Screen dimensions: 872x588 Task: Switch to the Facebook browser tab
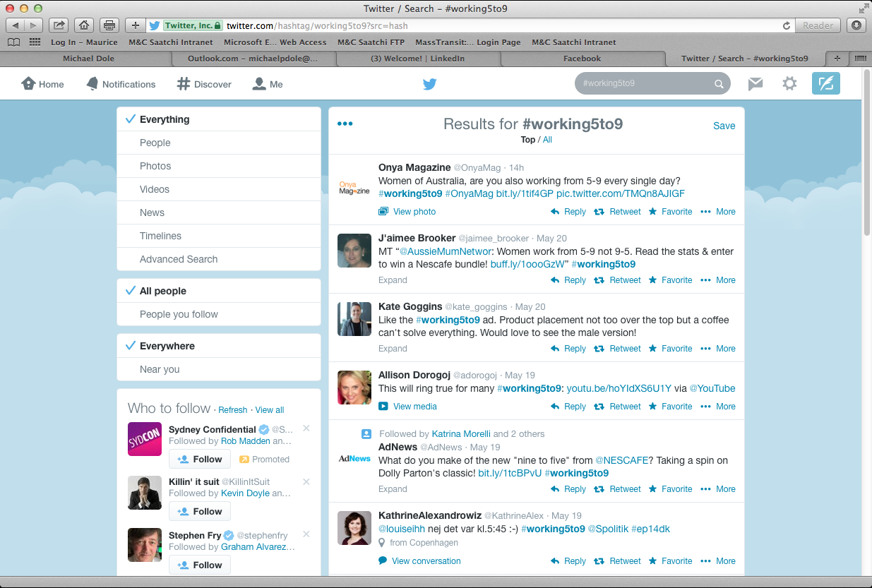582,59
